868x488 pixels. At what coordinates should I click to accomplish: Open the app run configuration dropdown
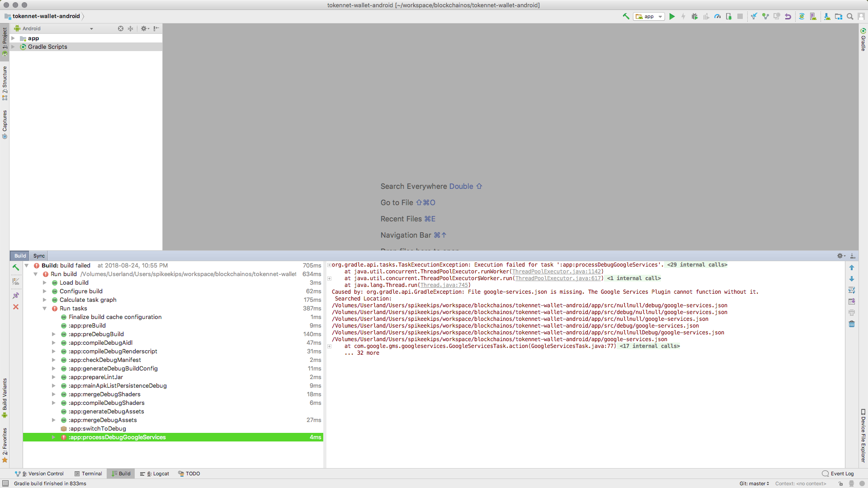660,16
